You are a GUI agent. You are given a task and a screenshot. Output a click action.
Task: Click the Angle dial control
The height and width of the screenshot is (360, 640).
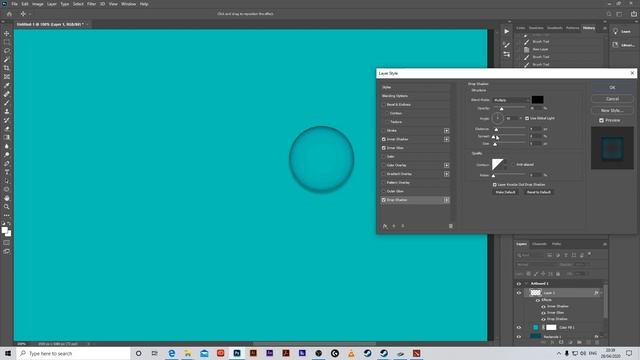coord(497,118)
